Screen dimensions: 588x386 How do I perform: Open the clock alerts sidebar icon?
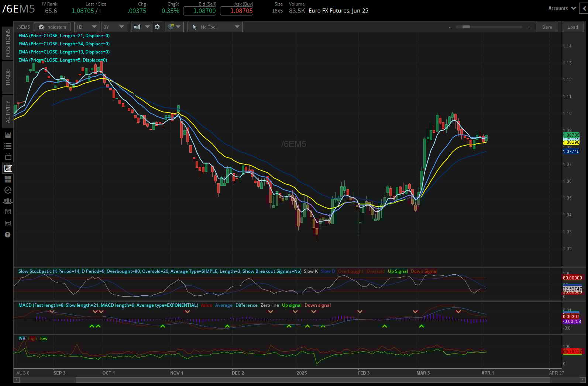(8, 190)
